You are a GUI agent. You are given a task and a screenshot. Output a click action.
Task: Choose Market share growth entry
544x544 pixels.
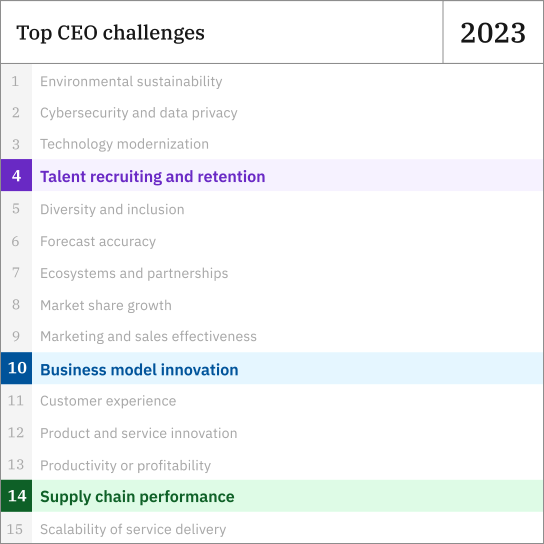click(x=106, y=305)
